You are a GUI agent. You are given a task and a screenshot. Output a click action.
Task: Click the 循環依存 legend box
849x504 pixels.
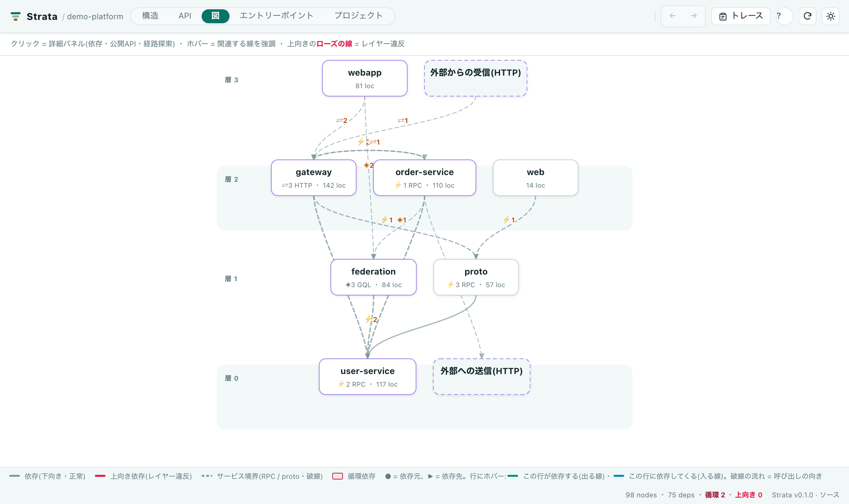coord(338,476)
